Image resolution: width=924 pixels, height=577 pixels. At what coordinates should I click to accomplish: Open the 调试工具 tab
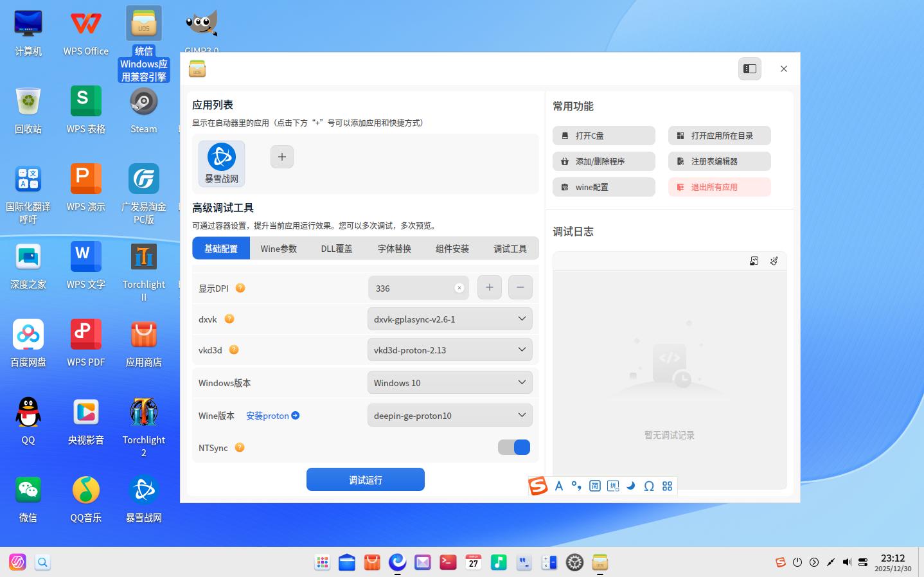(510, 248)
